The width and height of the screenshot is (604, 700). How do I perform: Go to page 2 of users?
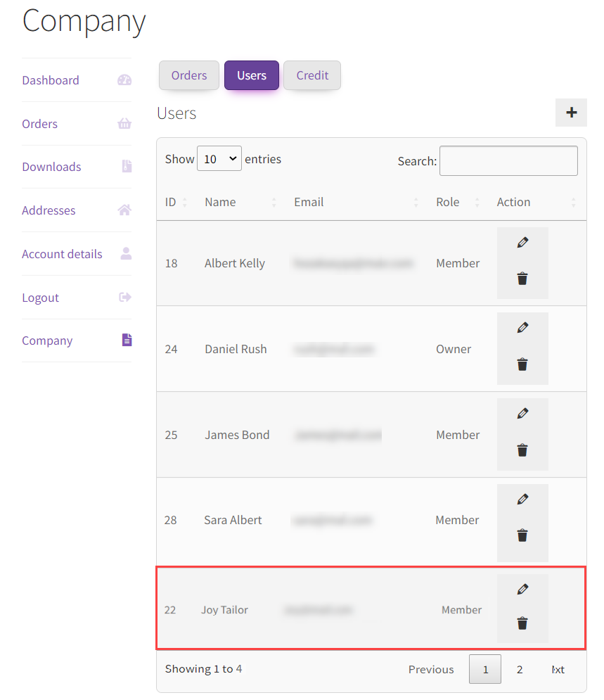tap(520, 669)
